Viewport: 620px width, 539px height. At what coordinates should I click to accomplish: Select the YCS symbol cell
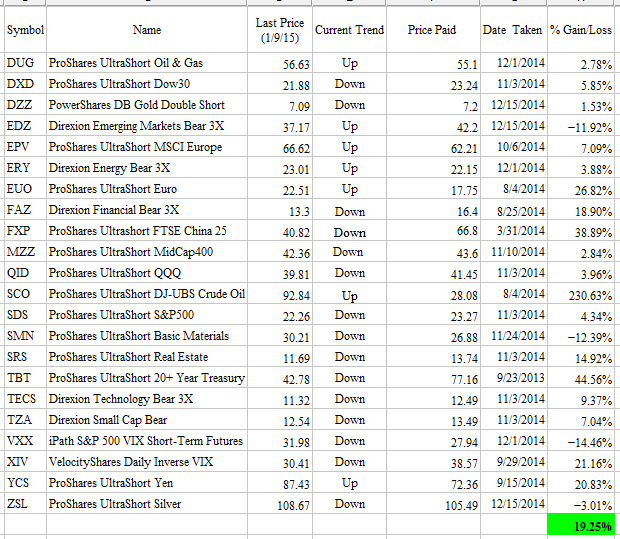pyautogui.click(x=25, y=482)
